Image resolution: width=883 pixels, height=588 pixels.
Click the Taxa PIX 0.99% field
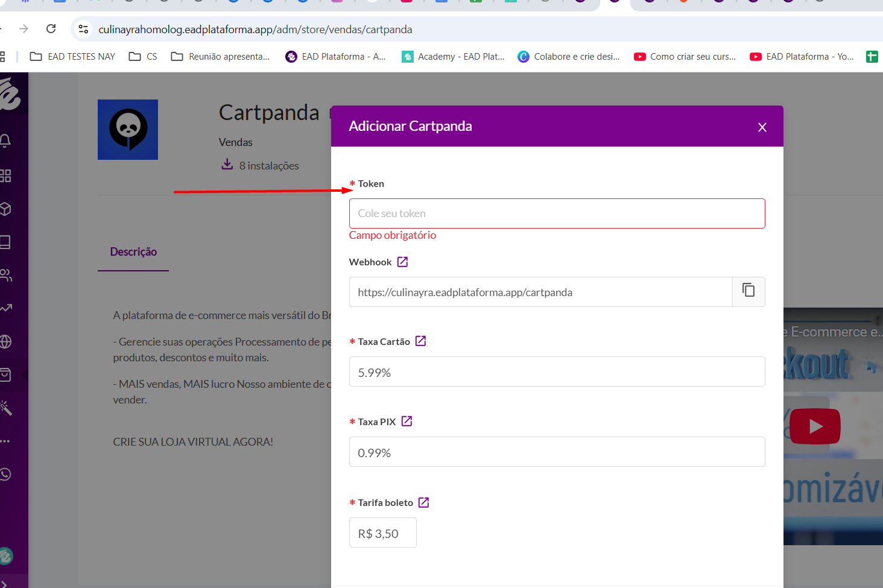(x=557, y=452)
